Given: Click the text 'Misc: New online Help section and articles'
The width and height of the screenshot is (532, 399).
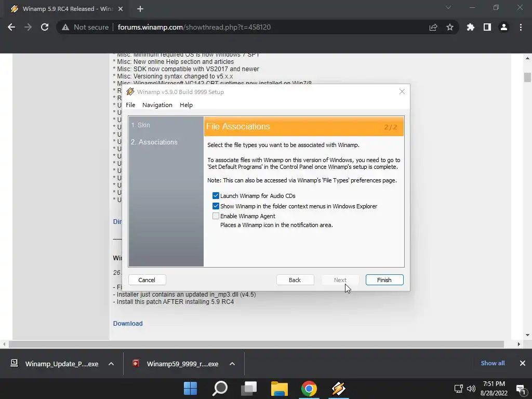Looking at the screenshot, I should click(x=176, y=62).
